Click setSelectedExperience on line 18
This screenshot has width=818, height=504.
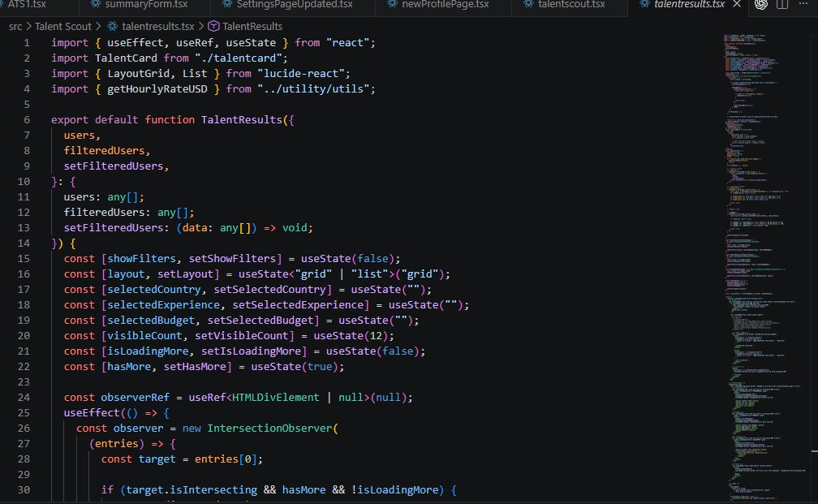298,304
